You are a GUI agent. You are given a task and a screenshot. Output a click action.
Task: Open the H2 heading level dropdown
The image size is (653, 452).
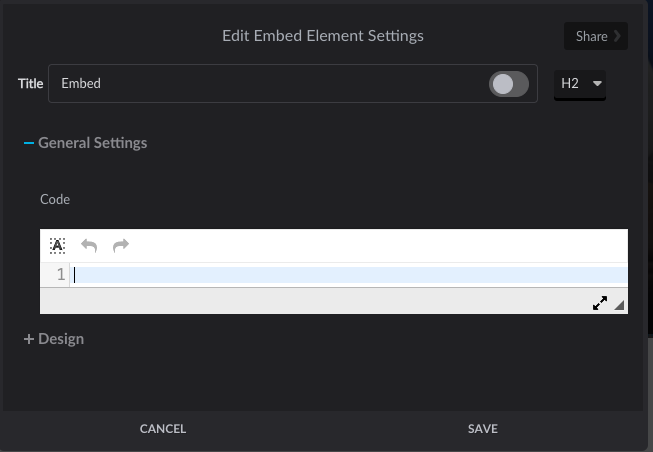point(580,84)
